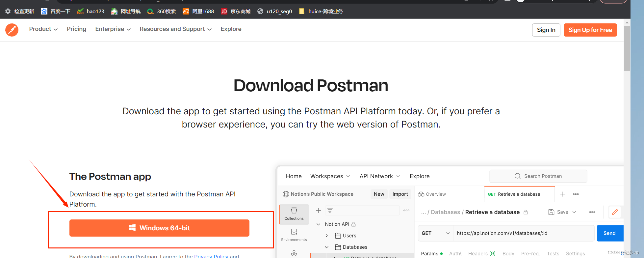Open the GET method dropdown
This screenshot has height=258, width=644.
pos(436,233)
